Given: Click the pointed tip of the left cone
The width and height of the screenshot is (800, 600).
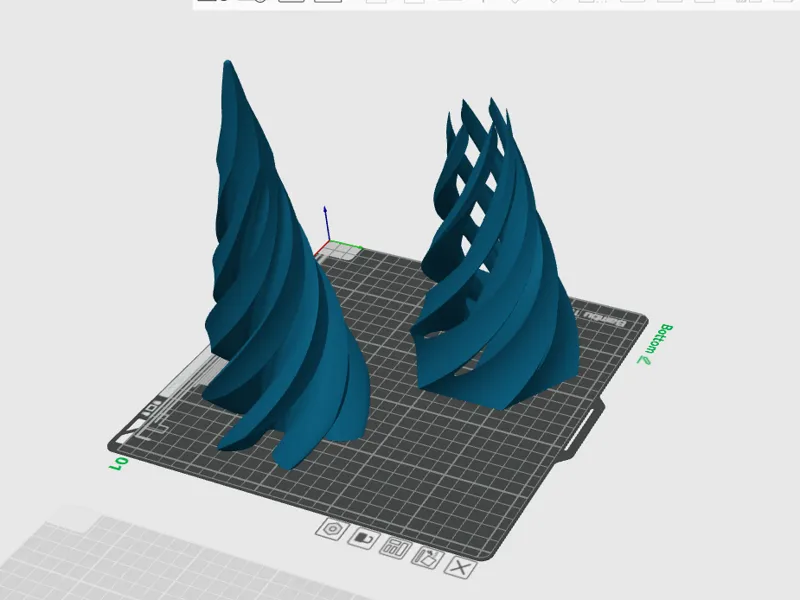Looking at the screenshot, I should (228, 63).
